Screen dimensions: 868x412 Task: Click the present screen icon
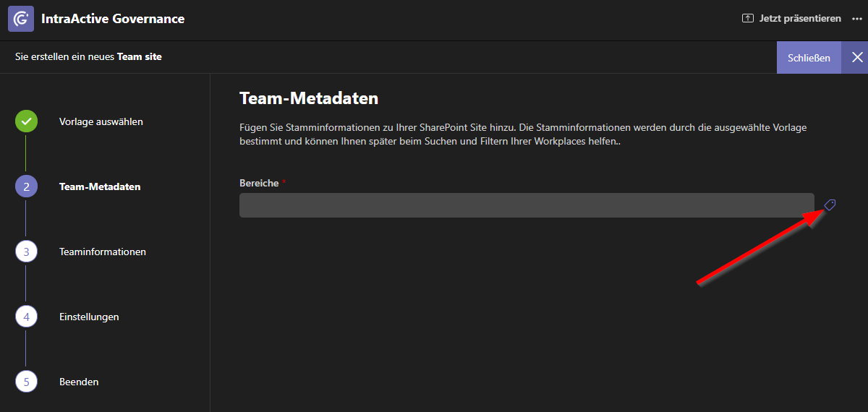click(x=748, y=19)
